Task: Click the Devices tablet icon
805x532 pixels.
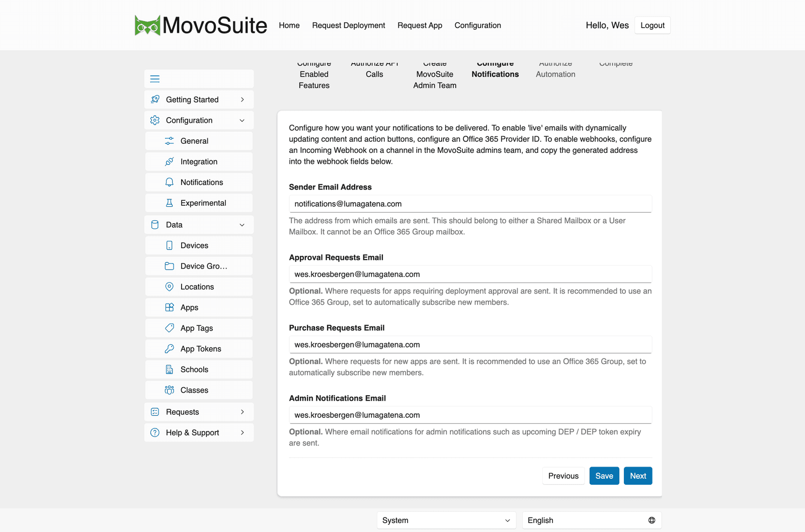Action: pos(170,245)
